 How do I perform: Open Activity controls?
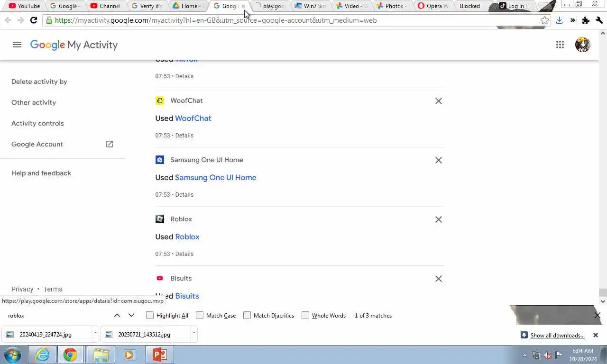click(x=37, y=123)
